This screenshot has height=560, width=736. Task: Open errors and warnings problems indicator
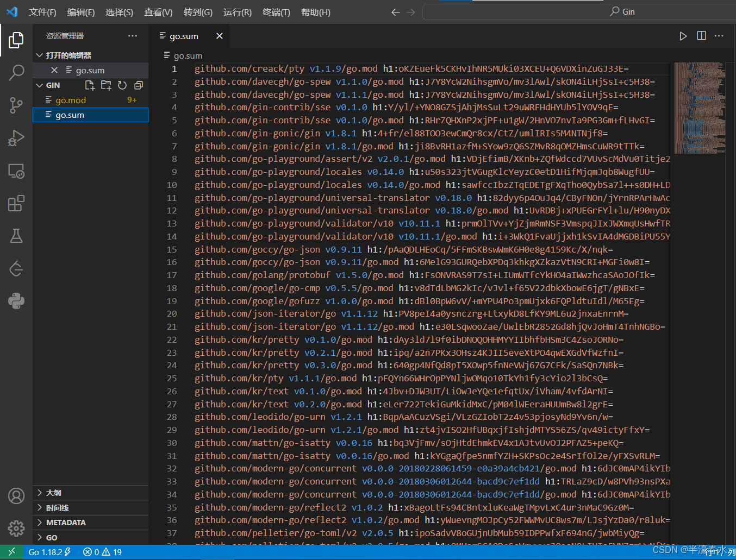pyautogui.click(x=102, y=552)
